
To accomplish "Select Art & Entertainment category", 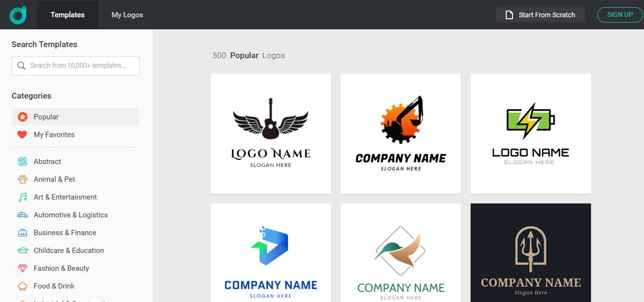I will click(75, 197).
